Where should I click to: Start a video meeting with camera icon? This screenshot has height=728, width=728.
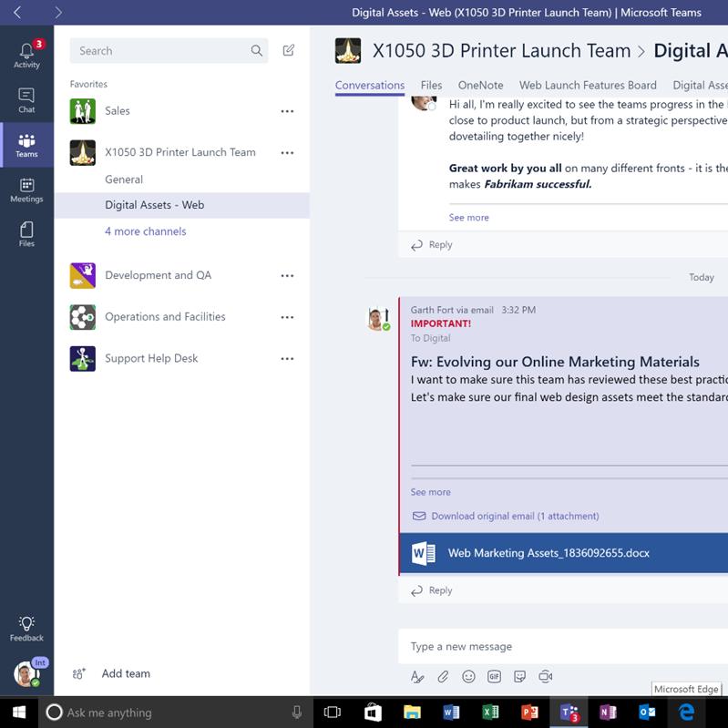(x=546, y=676)
